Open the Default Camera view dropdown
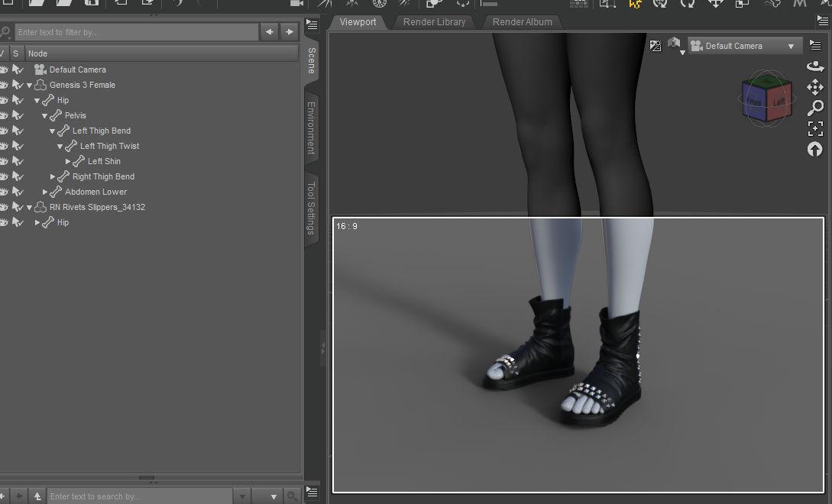This screenshot has width=832, height=504. click(745, 46)
